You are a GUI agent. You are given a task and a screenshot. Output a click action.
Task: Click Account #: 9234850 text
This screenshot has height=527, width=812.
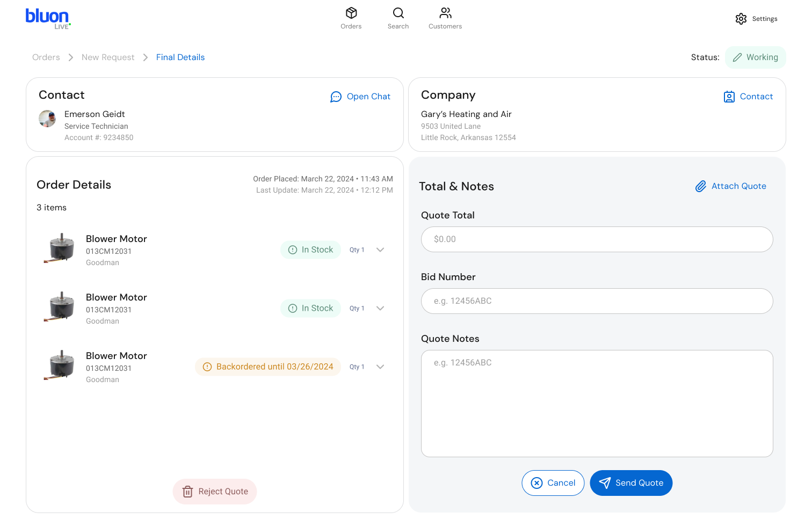99,138
